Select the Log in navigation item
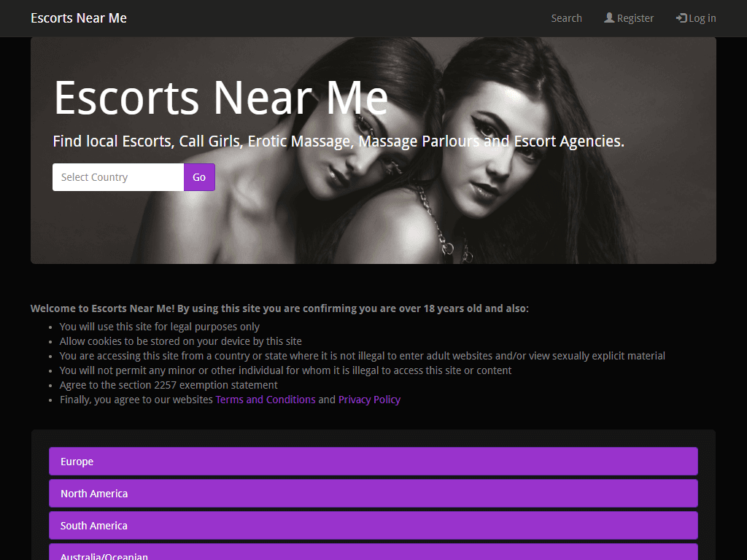Viewport: 747px width, 560px height. pyautogui.click(x=696, y=17)
